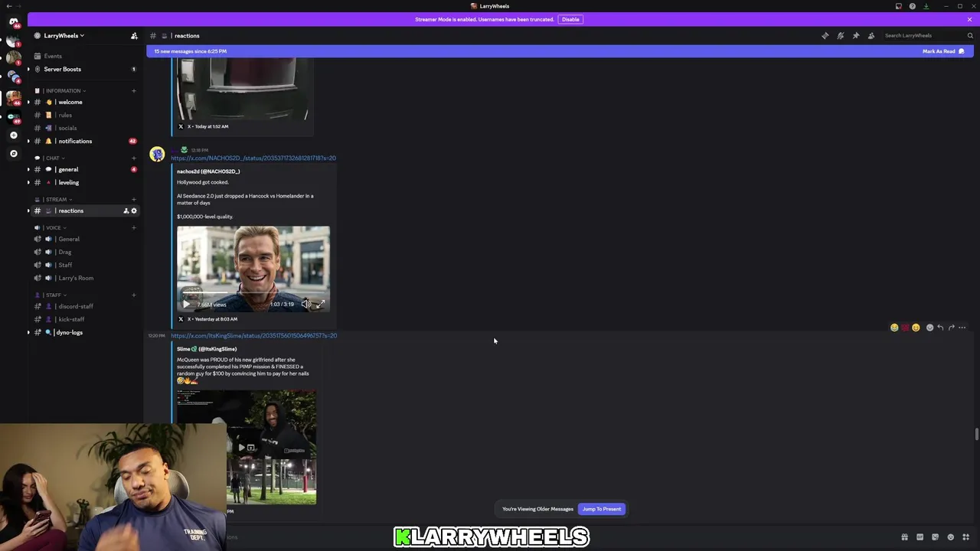Screen dimensions: 980x551
Task: Click reactions channel create invite icon
Action: (x=126, y=210)
